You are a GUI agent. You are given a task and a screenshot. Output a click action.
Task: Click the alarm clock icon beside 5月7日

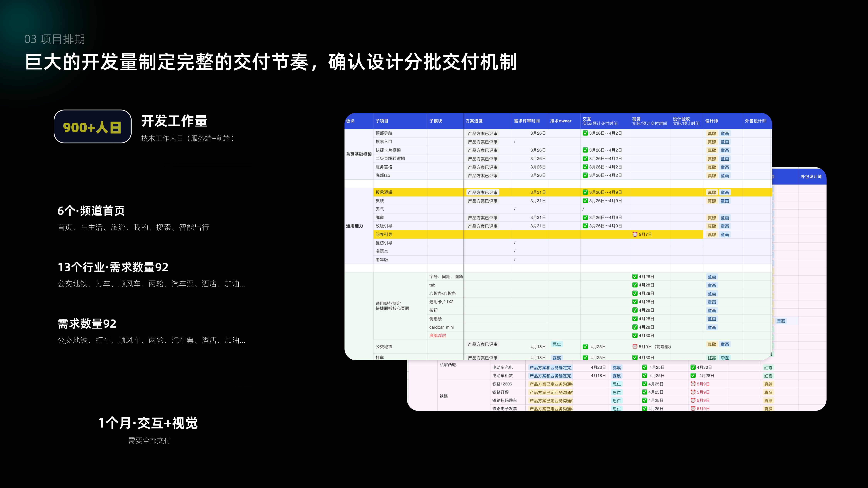coord(635,234)
